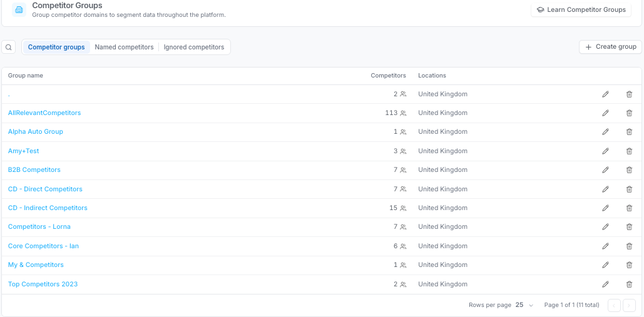
Task: Edit the AllRelevantCompetitors group via pencil icon
Action: click(x=605, y=113)
